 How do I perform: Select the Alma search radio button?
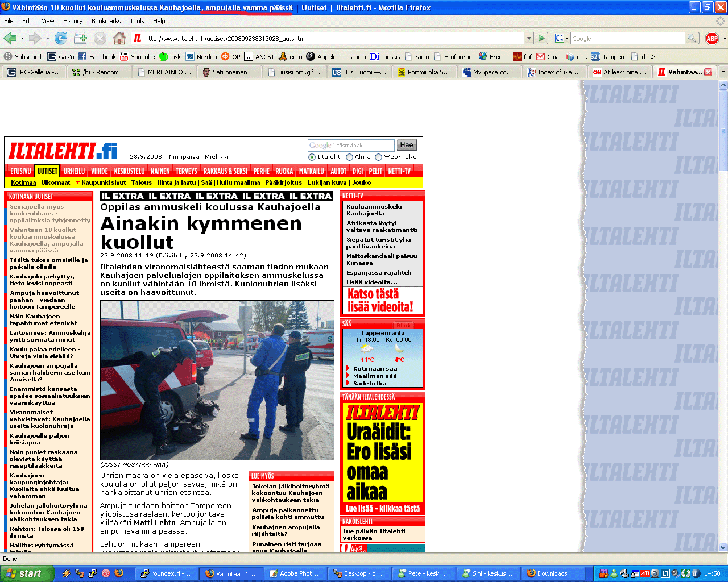pyautogui.click(x=349, y=157)
